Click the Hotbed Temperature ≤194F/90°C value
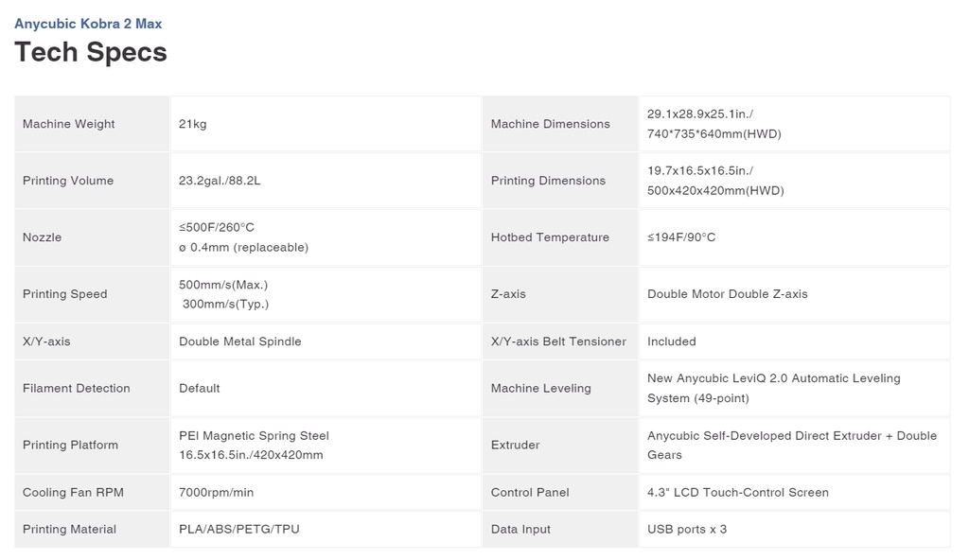The height and width of the screenshot is (560, 969). click(681, 237)
